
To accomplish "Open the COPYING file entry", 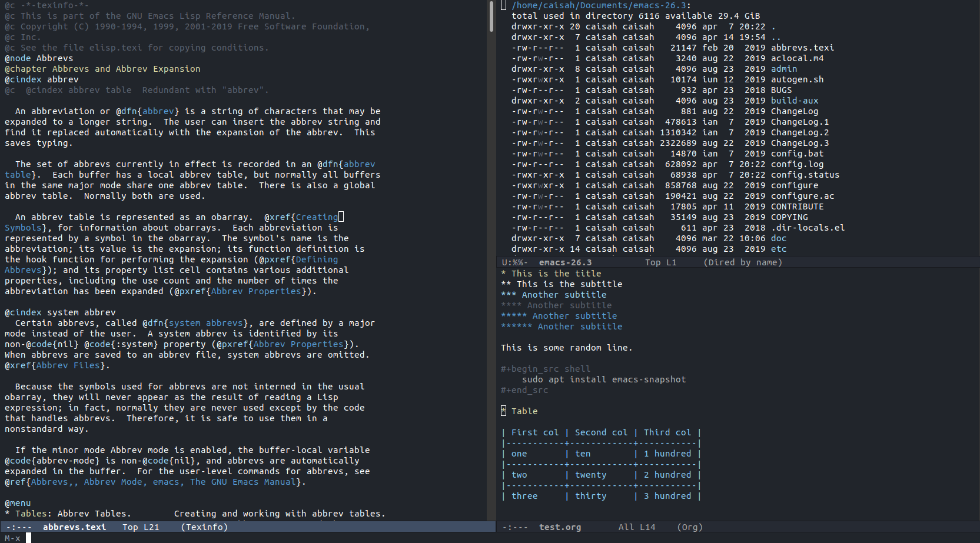I will coord(789,217).
